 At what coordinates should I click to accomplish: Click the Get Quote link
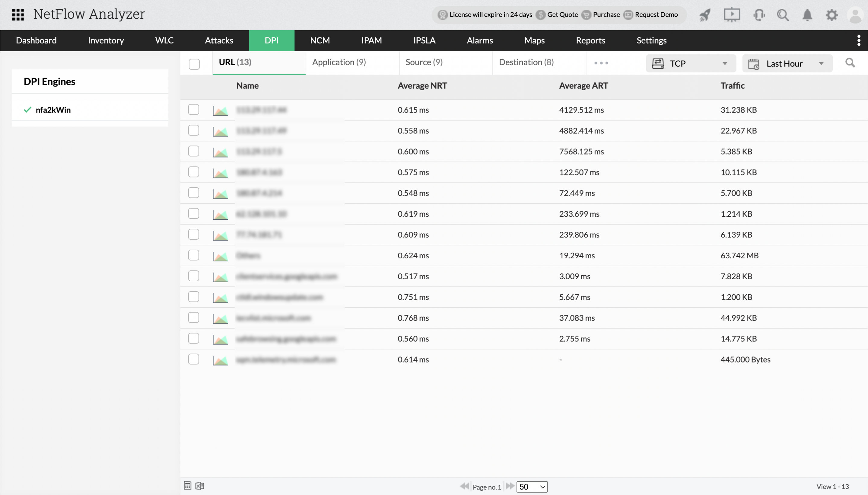(562, 14)
